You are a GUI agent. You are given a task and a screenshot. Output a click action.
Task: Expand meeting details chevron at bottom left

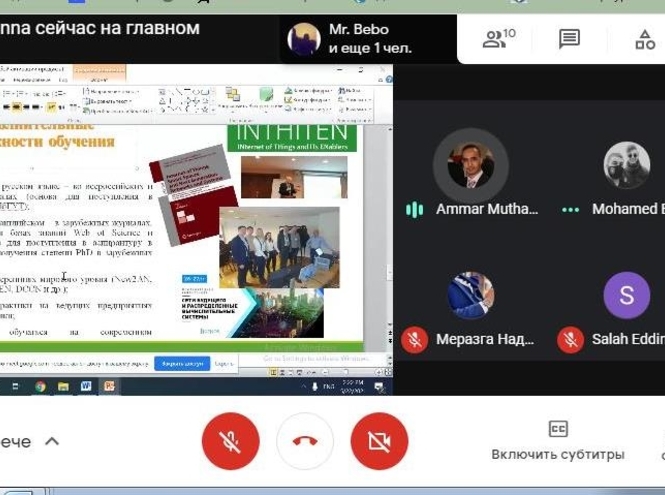coord(52,442)
